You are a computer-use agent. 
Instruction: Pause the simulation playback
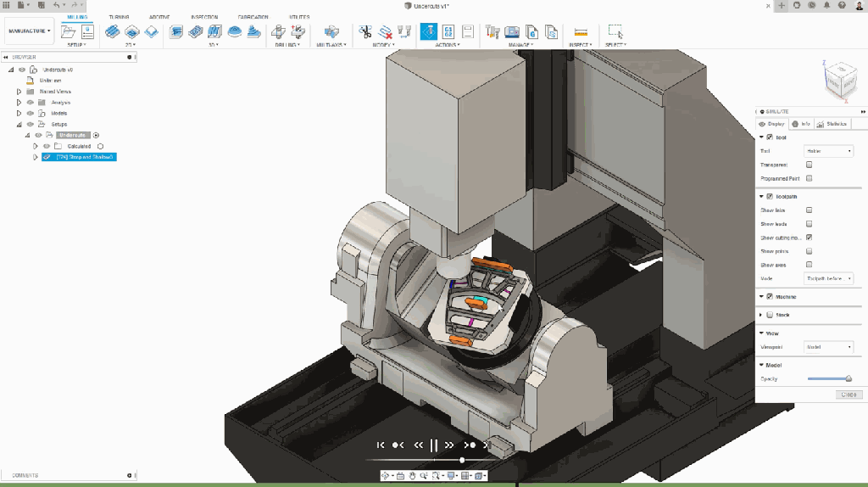coord(433,445)
